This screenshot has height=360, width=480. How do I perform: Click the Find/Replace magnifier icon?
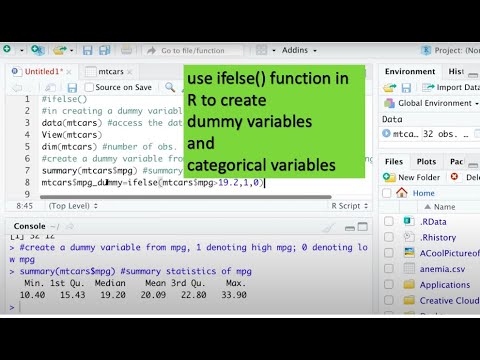click(170, 87)
